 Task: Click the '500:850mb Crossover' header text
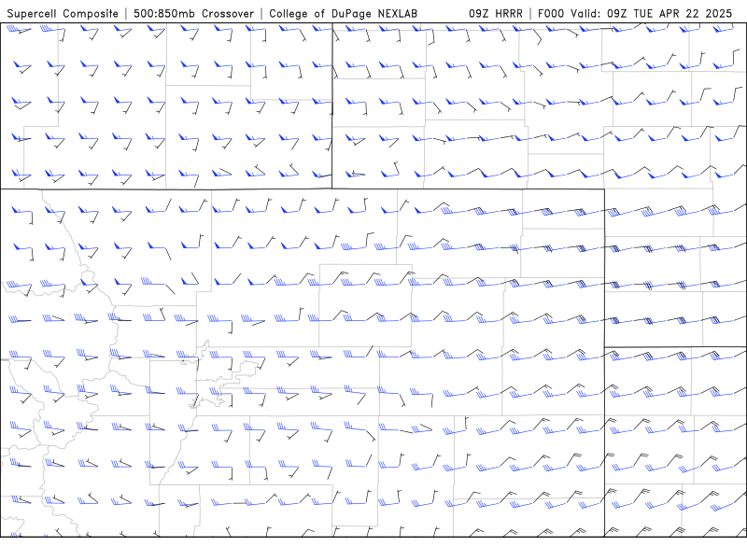[193, 14]
